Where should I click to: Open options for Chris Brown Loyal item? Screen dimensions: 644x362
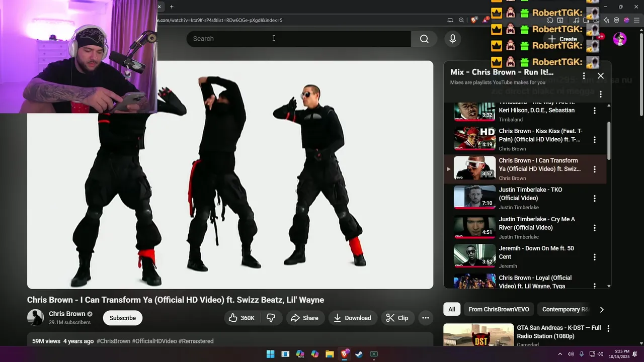click(x=594, y=285)
